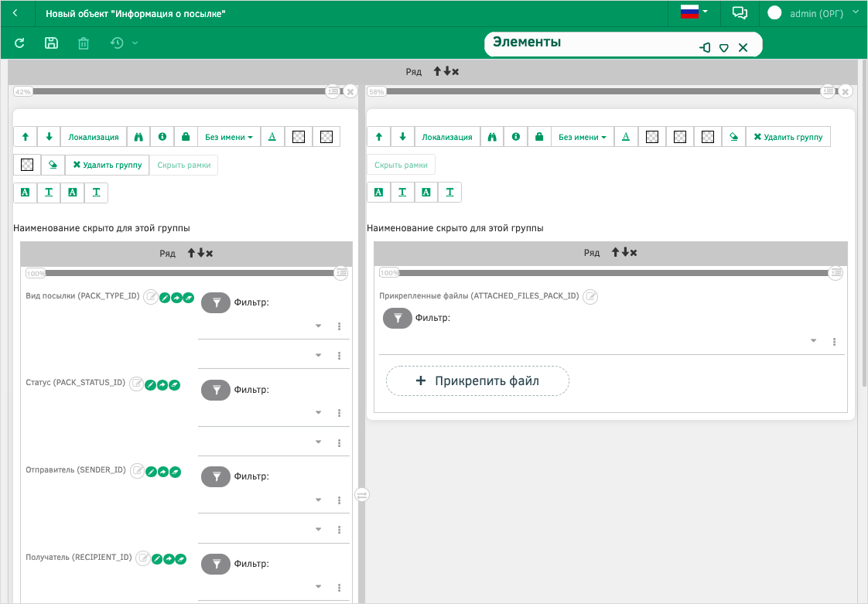Open the Без имени dropdown in the left group
Image resolution: width=868 pixels, height=604 pixels.
229,137
